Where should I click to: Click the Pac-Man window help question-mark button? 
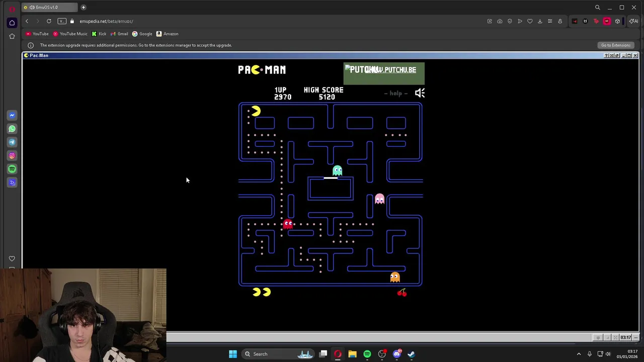coord(606,55)
